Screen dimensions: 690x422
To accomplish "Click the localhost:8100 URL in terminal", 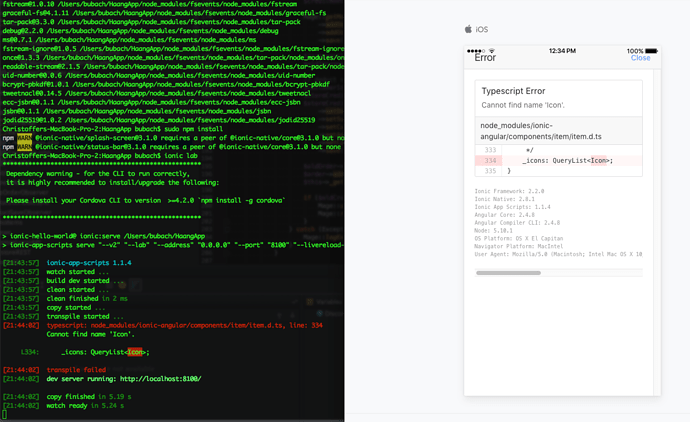I will point(161,379).
